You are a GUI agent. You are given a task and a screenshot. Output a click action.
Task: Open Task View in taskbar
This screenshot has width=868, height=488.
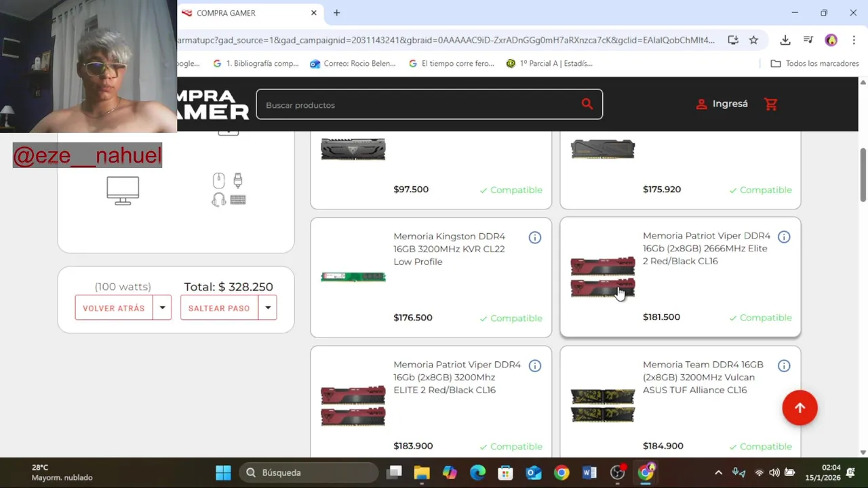394,472
